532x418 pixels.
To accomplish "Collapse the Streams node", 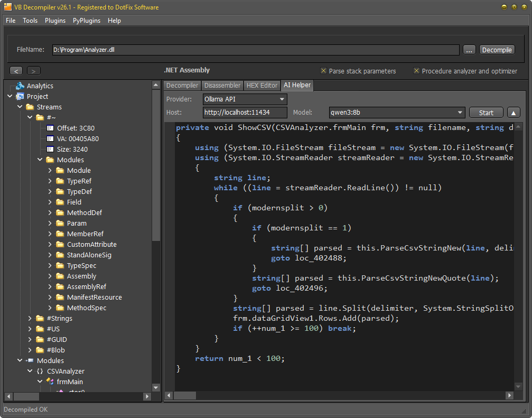I will [x=20, y=107].
